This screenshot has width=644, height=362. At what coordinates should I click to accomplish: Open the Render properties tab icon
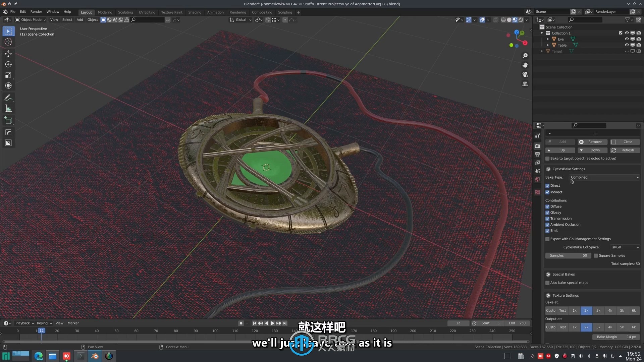coord(537,146)
